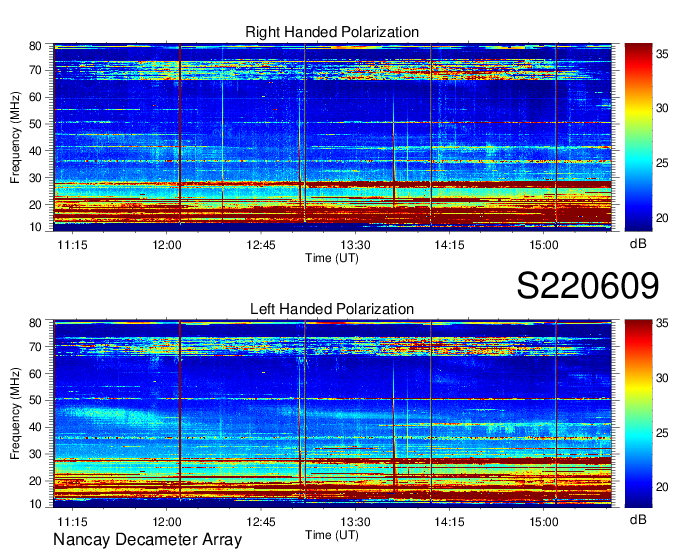The image size is (680, 552).
Task: Click the Left Handed Polarization spectrogram
Action: coord(332,413)
